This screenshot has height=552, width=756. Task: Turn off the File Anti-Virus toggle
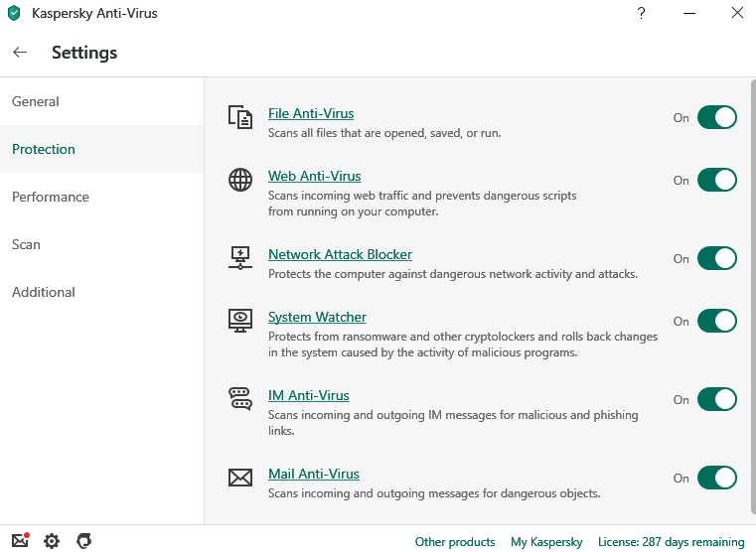point(717,117)
